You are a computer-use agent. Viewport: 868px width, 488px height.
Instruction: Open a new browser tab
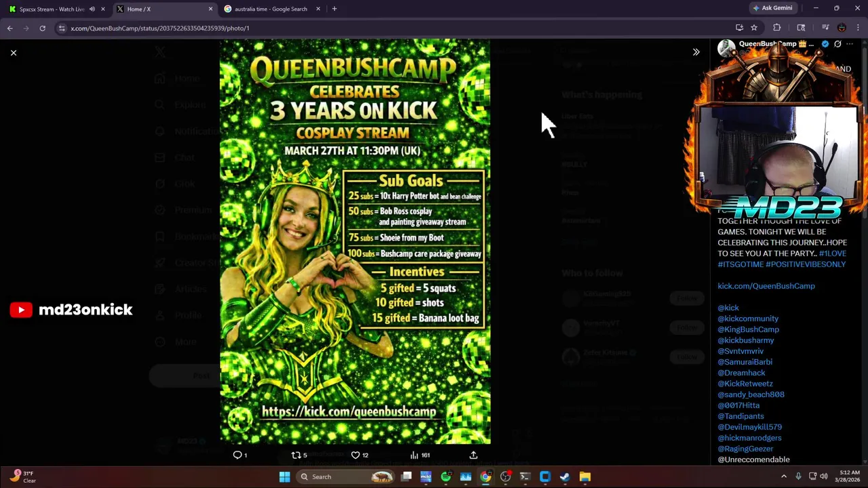tap(334, 9)
